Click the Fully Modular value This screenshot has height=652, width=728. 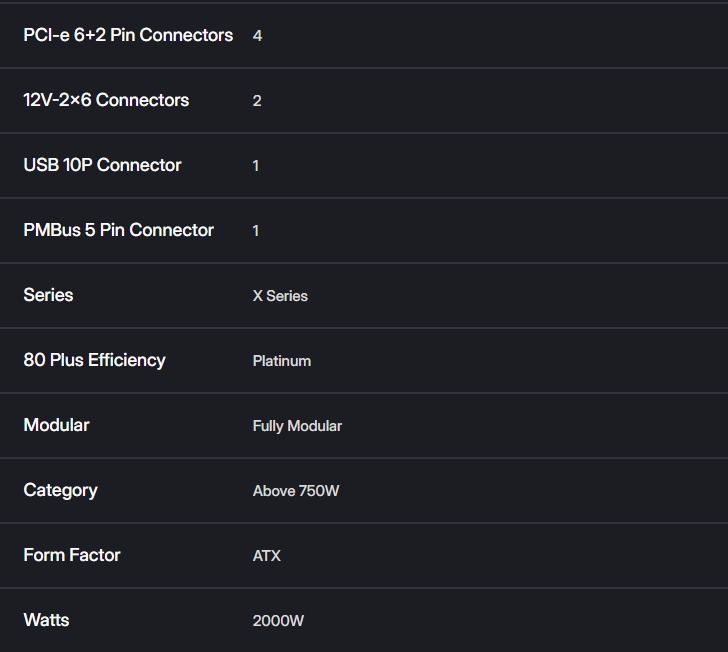tap(297, 426)
